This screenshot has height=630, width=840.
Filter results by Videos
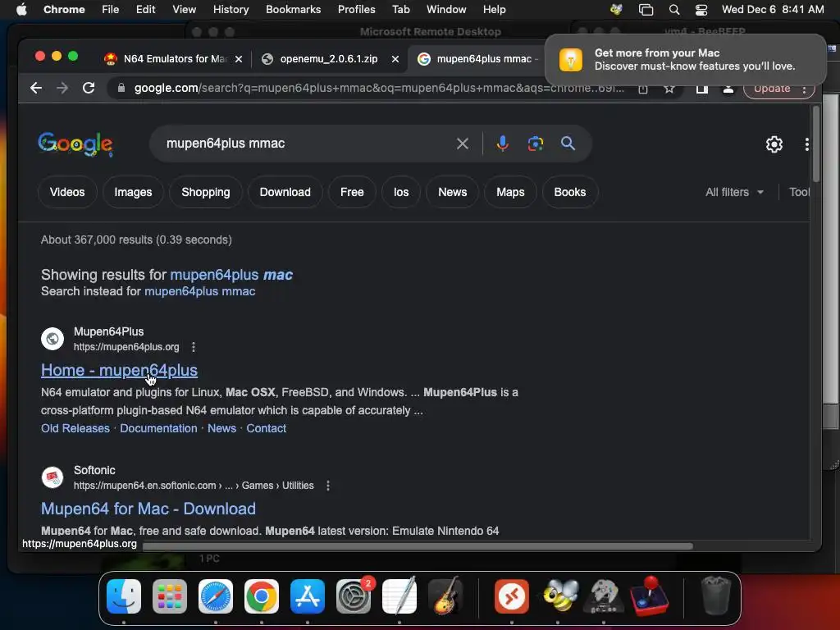[67, 192]
